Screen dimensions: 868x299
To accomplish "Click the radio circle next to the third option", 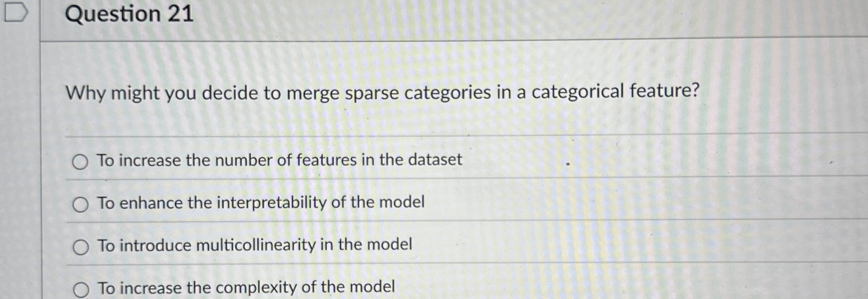I will (x=80, y=247).
